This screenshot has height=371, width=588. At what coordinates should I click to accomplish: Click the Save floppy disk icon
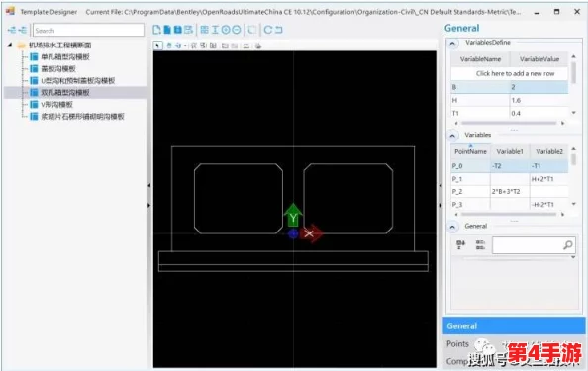tap(178, 30)
